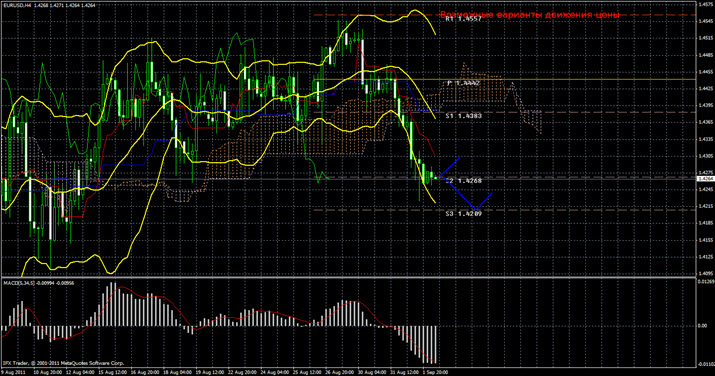Click the S3 1.4209 support label
This screenshot has width=715, height=376.
point(463,213)
